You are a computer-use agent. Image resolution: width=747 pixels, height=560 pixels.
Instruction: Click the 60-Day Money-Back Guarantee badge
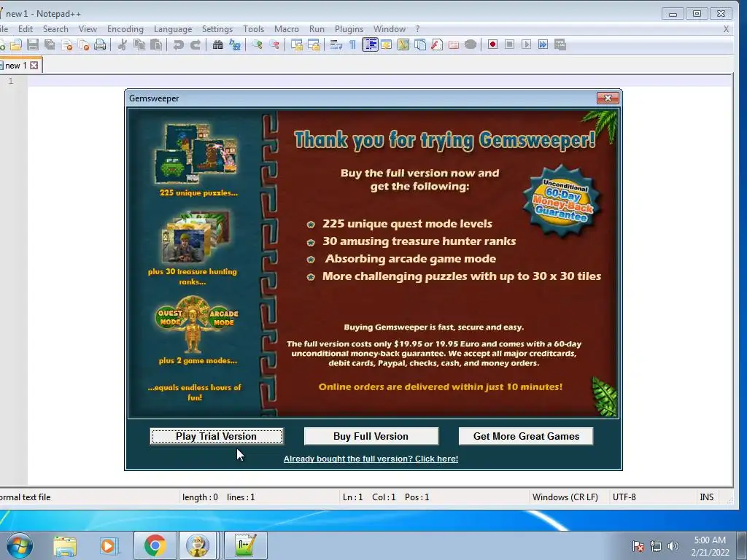pyautogui.click(x=562, y=201)
